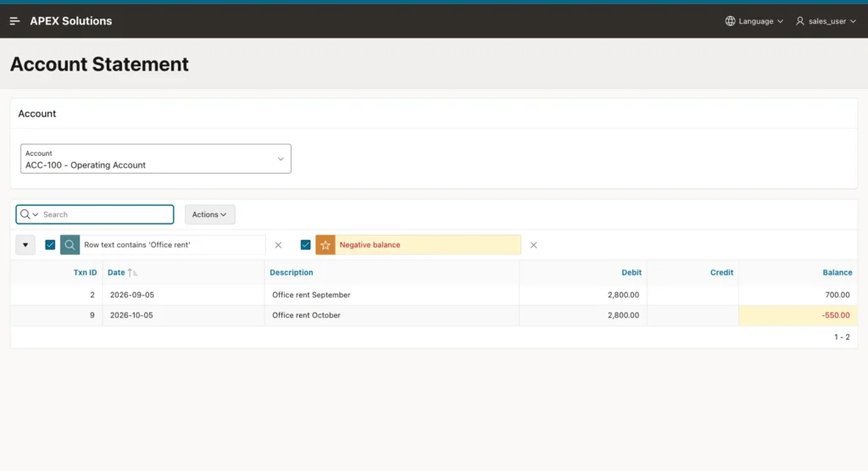Click the 700.00 balance value

coord(837,295)
